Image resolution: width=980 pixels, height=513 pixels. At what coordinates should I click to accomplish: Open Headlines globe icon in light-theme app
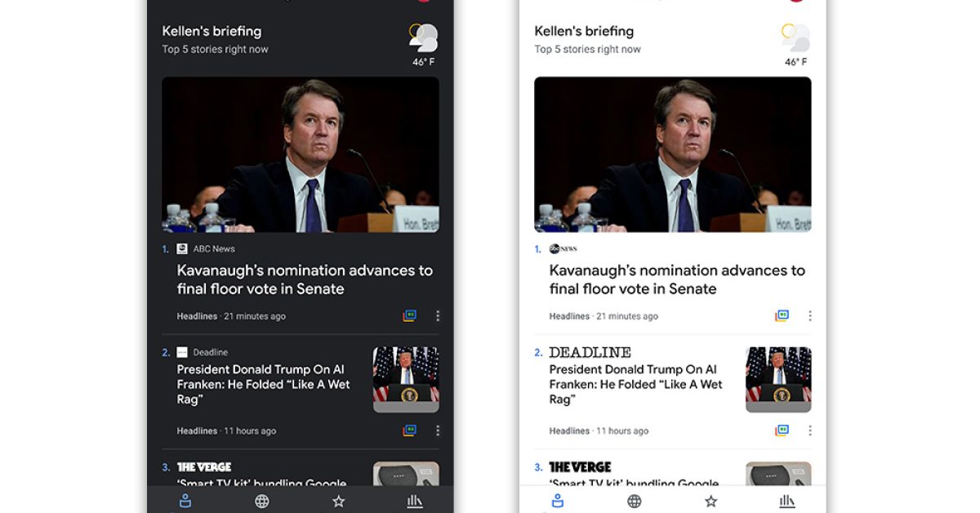(634, 501)
